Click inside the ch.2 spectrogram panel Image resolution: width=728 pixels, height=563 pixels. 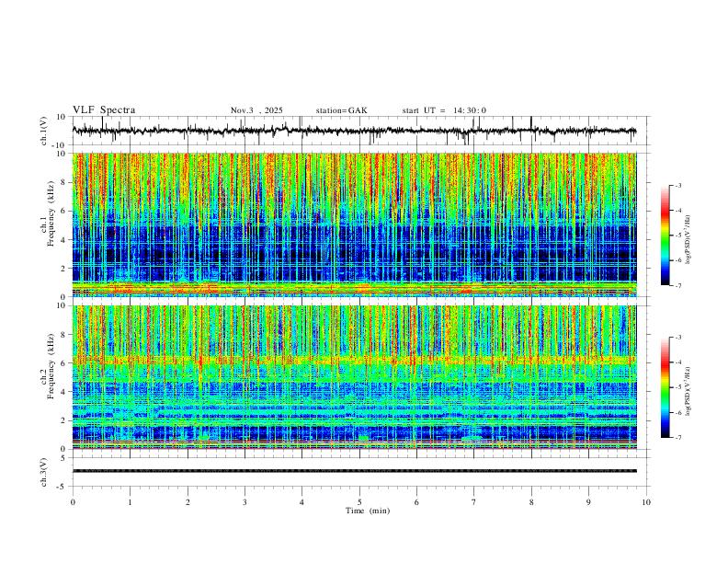tap(354, 377)
